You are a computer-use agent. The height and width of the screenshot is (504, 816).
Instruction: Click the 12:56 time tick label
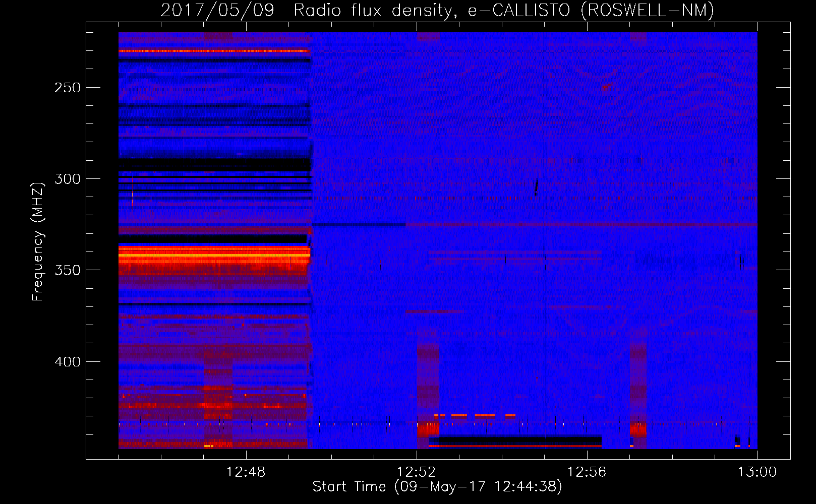click(x=587, y=472)
